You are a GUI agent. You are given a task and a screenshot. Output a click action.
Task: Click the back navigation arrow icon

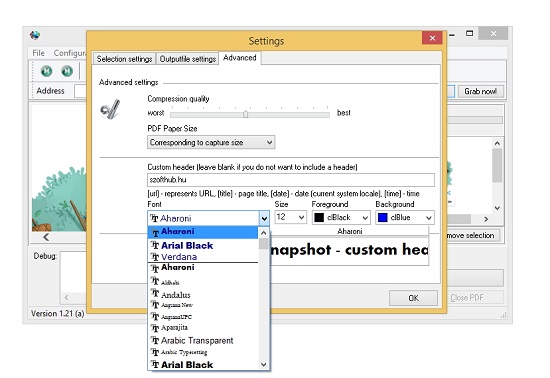pyautogui.click(x=46, y=71)
